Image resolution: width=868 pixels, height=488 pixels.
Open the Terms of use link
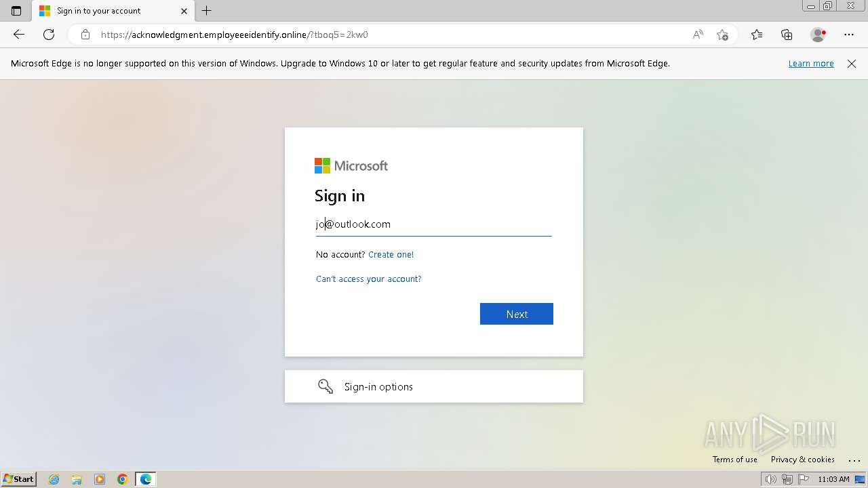pos(735,460)
